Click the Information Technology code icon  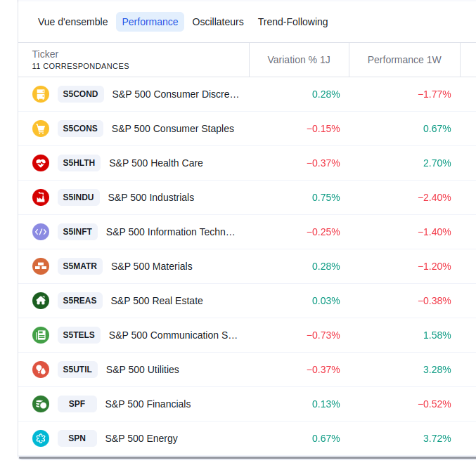(x=41, y=232)
